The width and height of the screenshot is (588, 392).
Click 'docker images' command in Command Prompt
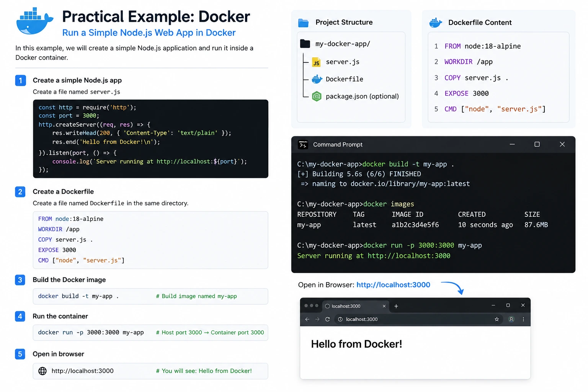(389, 204)
